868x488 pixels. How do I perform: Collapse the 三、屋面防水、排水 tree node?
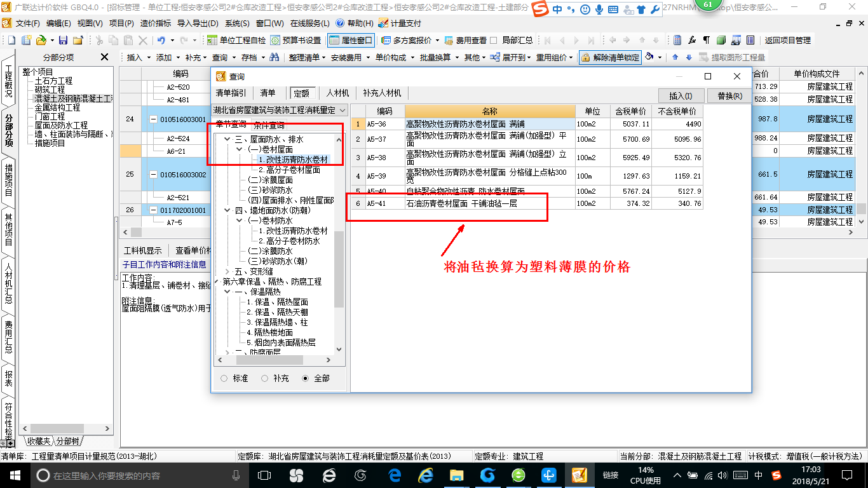(x=227, y=139)
